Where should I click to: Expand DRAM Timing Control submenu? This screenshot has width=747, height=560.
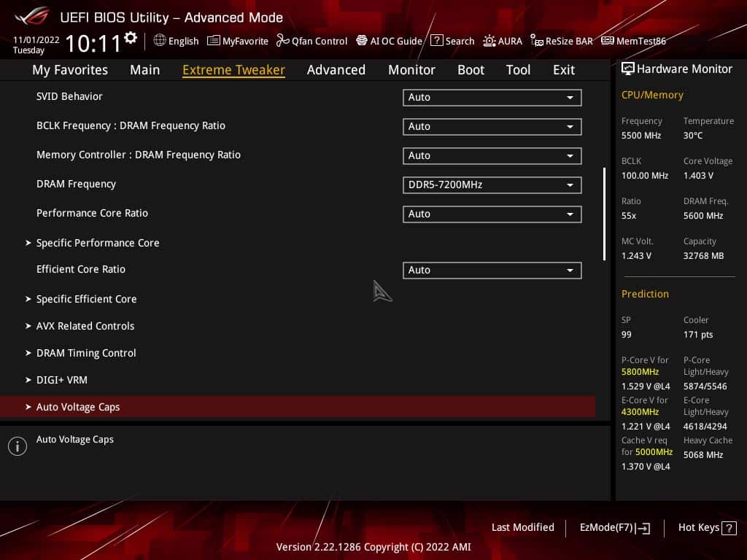[86, 354]
